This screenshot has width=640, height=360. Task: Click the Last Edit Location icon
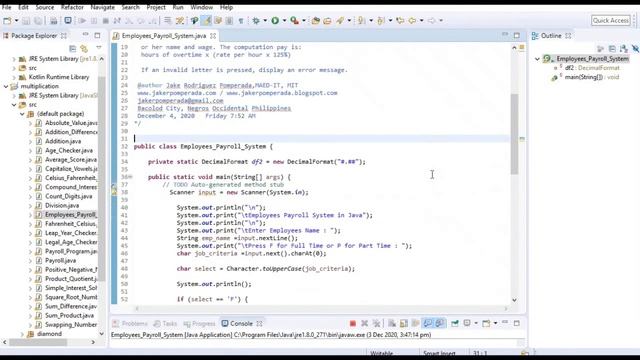click(x=400, y=20)
